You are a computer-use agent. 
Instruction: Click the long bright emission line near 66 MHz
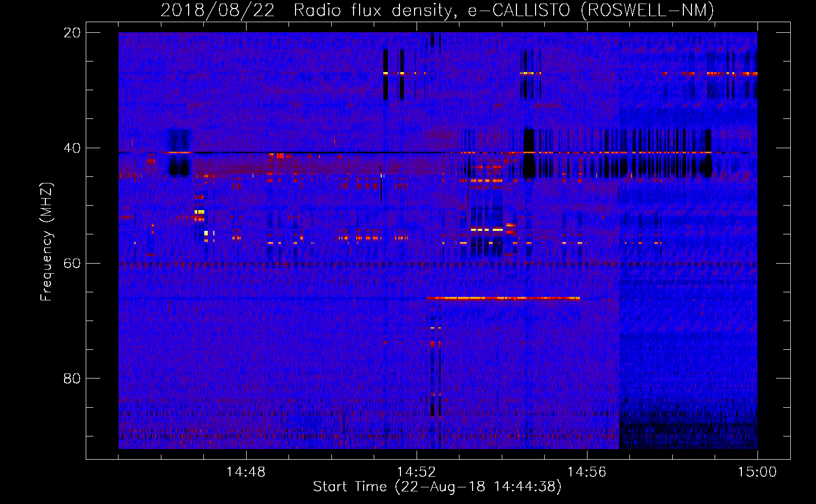pyautogui.click(x=503, y=298)
